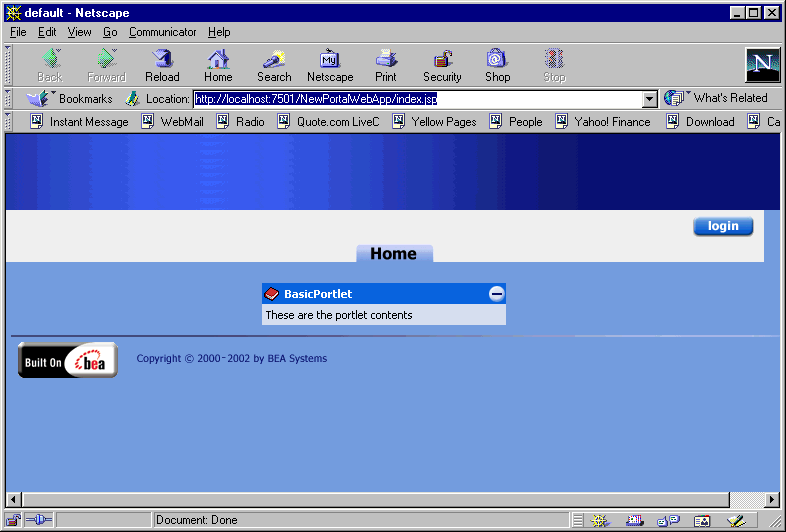Print the page using the Print icon

[386, 65]
